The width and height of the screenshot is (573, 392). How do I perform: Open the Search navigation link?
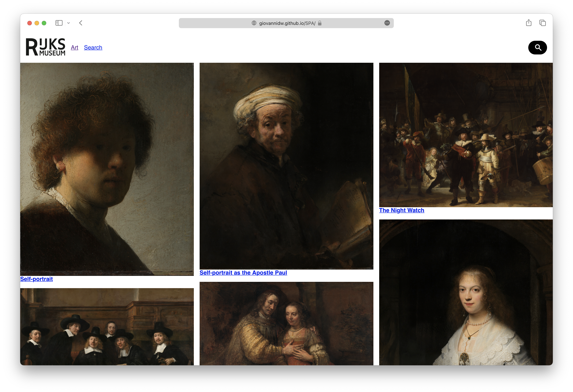click(93, 47)
